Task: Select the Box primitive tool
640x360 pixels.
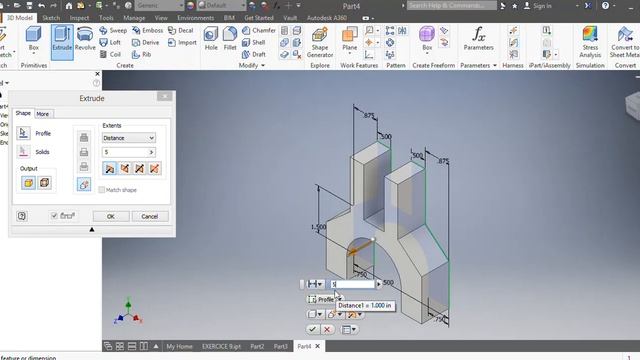Action: coord(33,39)
